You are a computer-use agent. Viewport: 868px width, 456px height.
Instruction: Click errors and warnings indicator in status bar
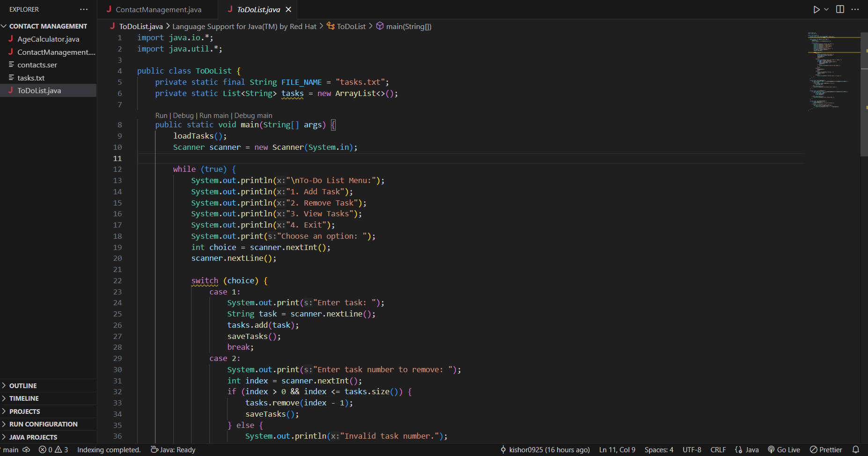pos(53,449)
